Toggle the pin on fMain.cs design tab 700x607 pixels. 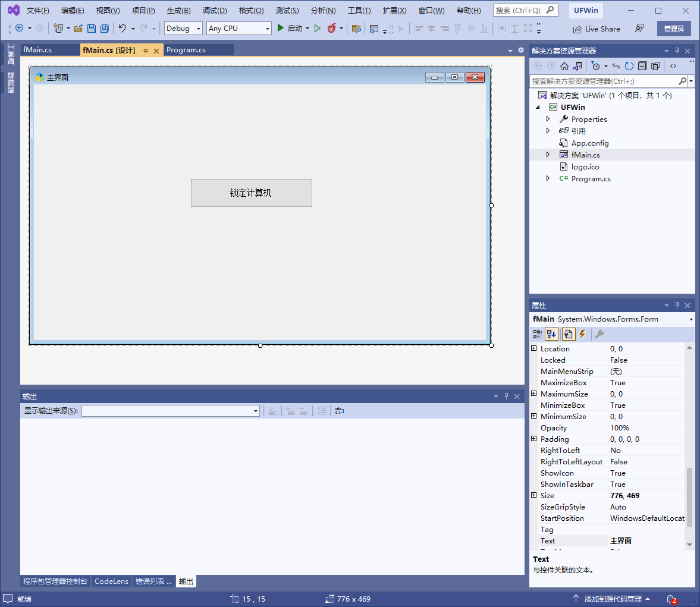[145, 51]
